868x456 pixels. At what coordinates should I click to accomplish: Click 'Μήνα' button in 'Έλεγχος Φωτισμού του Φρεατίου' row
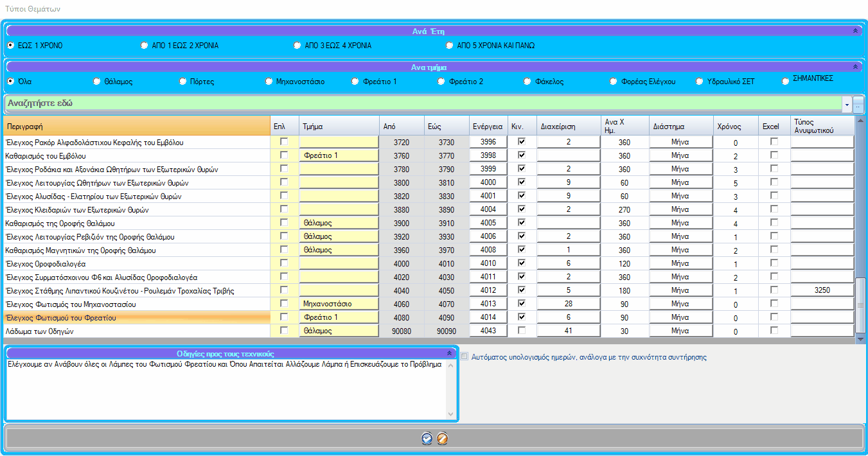(680, 317)
